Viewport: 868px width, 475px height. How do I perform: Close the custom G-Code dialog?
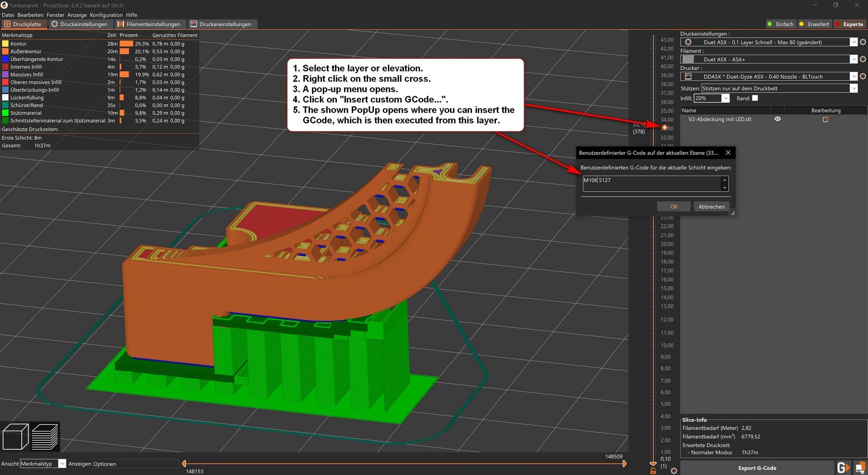[728, 153]
